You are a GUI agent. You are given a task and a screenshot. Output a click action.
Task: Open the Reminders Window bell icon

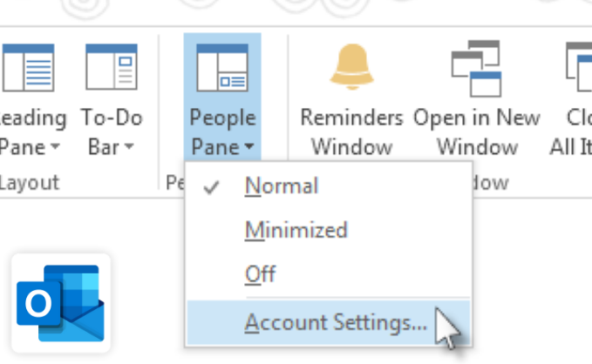[352, 67]
